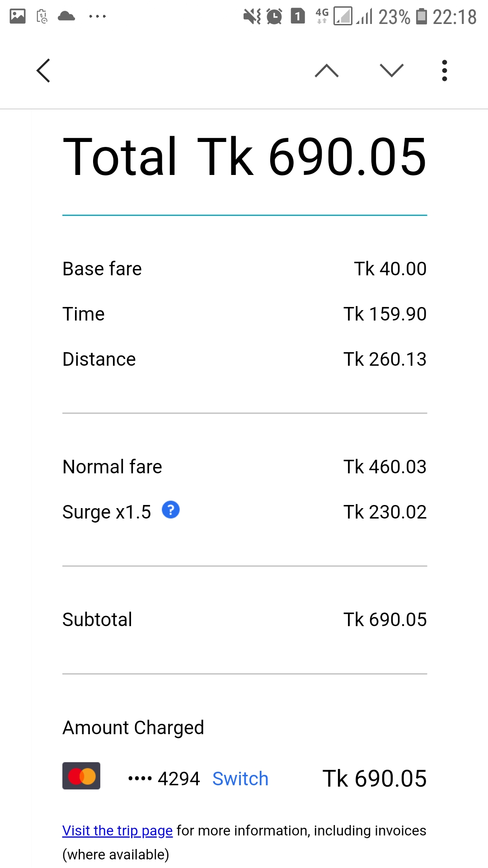Tap the Mastercard card icon
Image resolution: width=488 pixels, height=868 pixels.
(x=81, y=776)
